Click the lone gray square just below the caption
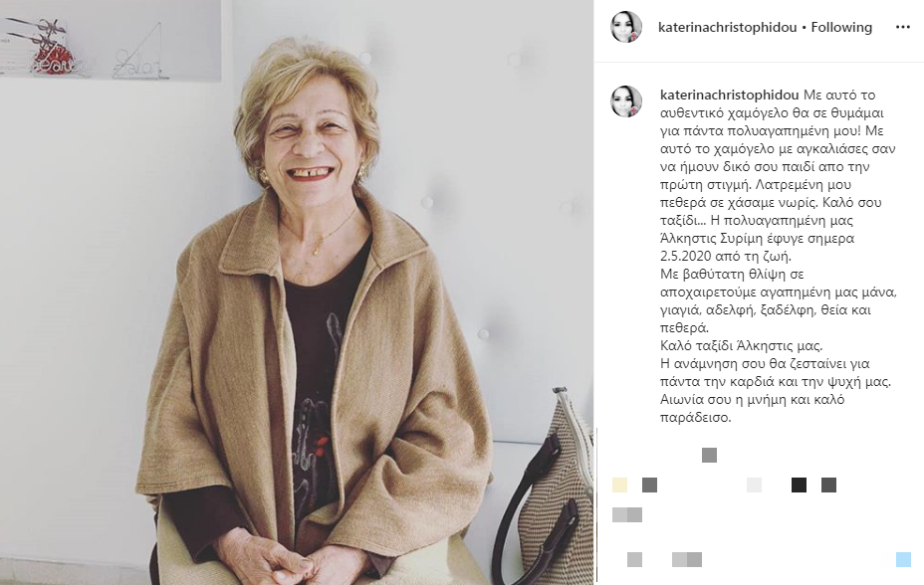Viewport: 924px width, 585px height. pos(710,455)
